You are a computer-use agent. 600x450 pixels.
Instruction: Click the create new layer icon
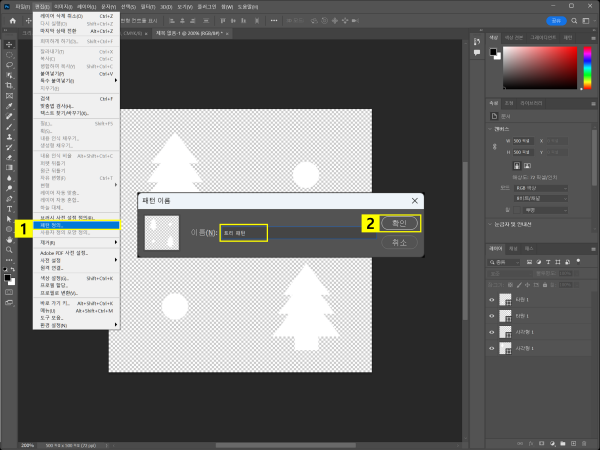[573, 443]
